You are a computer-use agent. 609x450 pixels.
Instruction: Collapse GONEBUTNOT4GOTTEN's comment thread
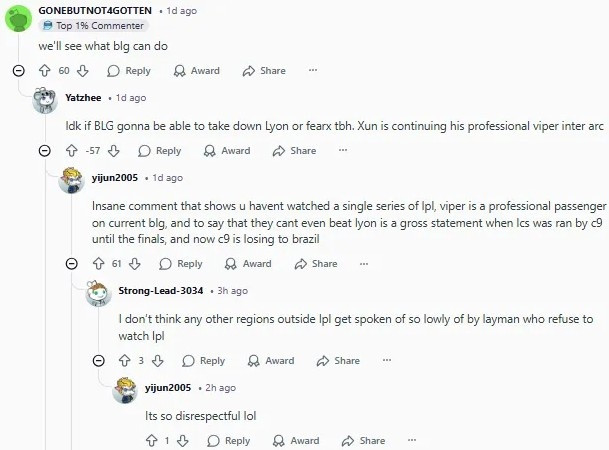(18, 71)
